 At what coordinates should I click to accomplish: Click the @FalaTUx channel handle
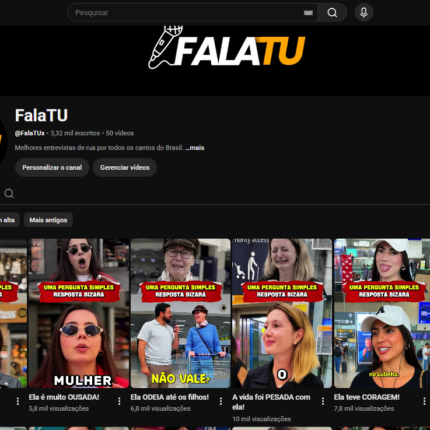(x=29, y=133)
